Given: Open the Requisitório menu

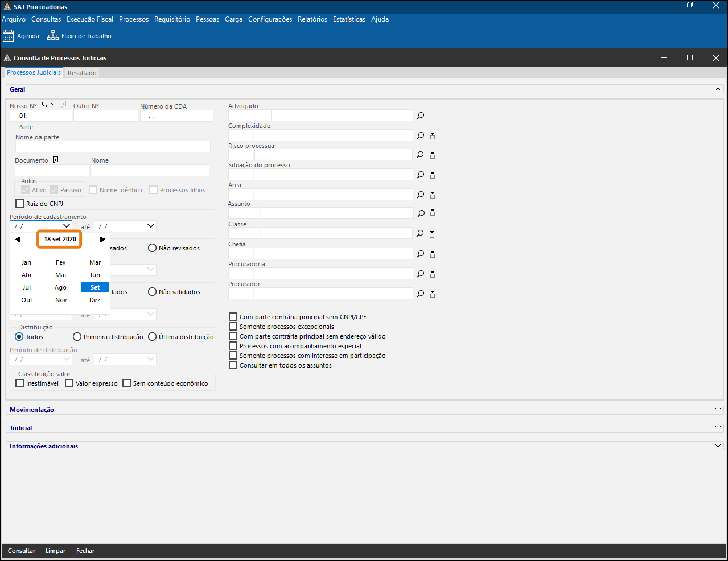Looking at the screenshot, I should (x=172, y=19).
